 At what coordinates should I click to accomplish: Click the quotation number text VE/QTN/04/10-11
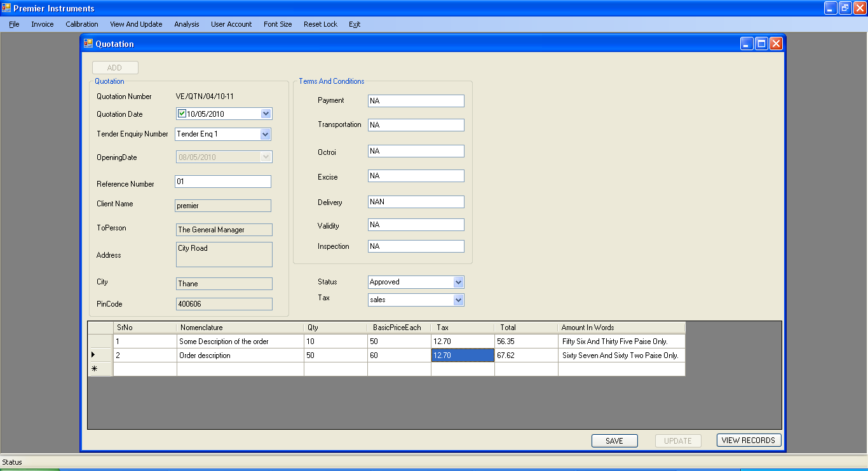[x=205, y=96]
